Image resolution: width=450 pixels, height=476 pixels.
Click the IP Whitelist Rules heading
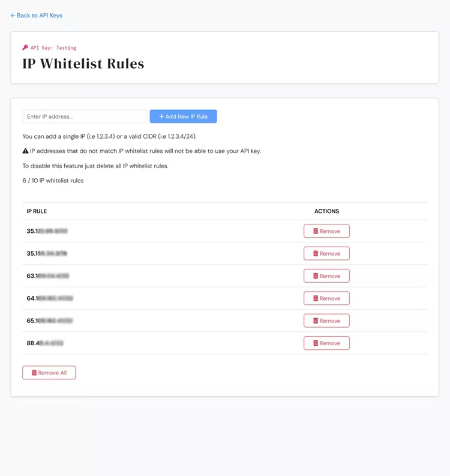point(83,64)
